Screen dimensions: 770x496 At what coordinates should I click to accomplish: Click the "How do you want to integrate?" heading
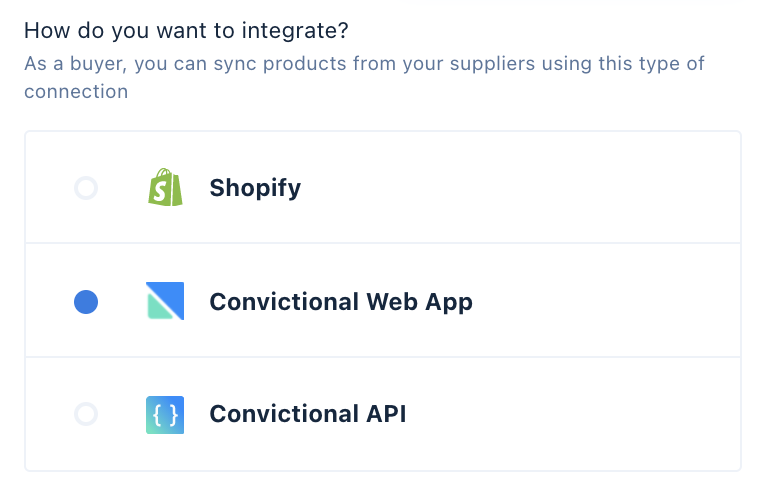(186, 30)
